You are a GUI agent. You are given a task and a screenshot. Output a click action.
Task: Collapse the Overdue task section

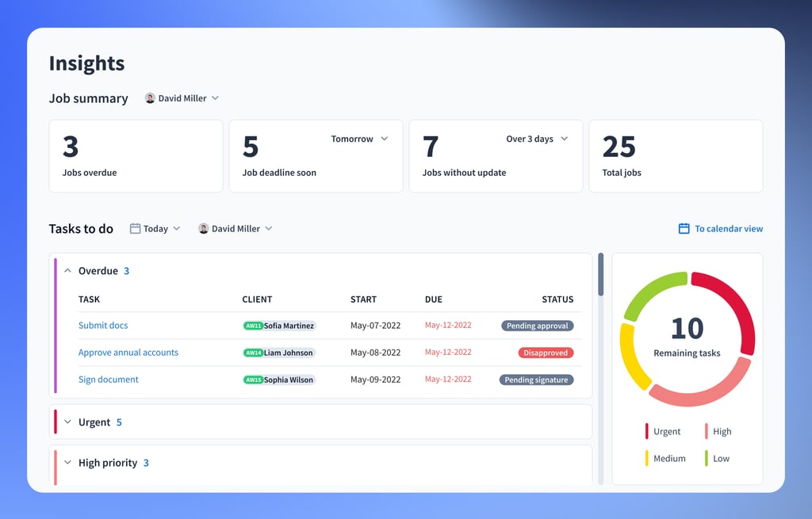[67, 271]
